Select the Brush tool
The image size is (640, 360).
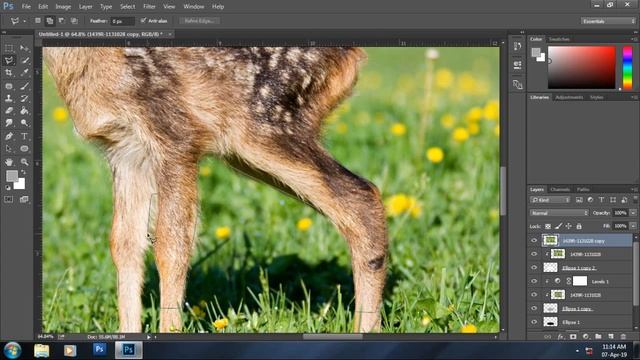tap(24, 86)
